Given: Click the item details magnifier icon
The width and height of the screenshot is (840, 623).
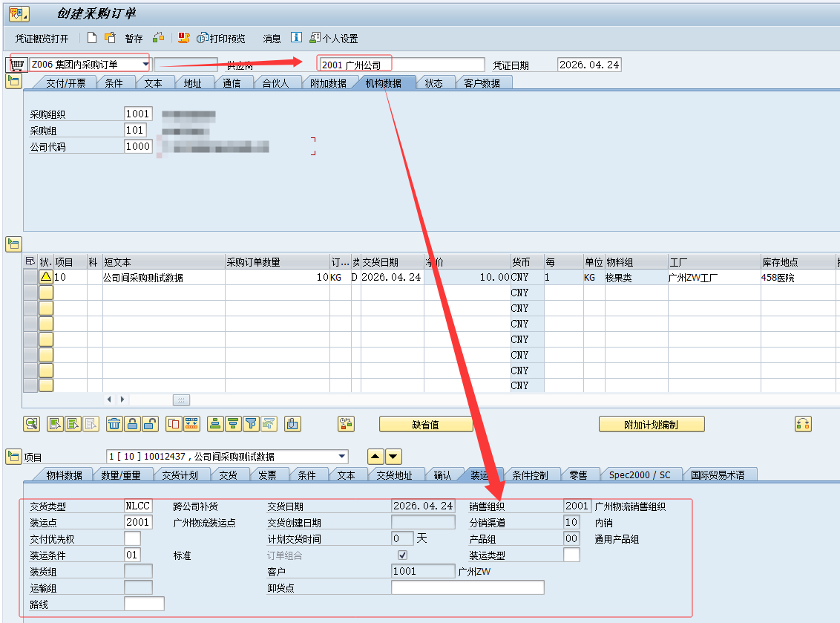Looking at the screenshot, I should click(31, 424).
